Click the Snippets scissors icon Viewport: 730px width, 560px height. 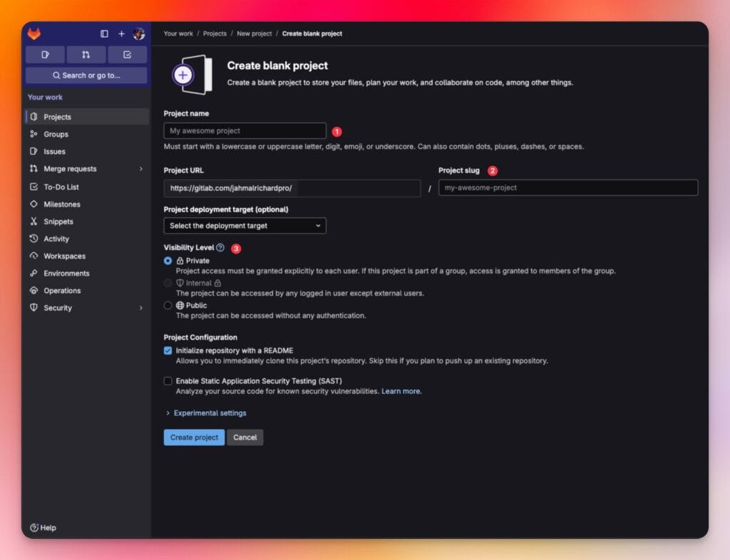34,222
